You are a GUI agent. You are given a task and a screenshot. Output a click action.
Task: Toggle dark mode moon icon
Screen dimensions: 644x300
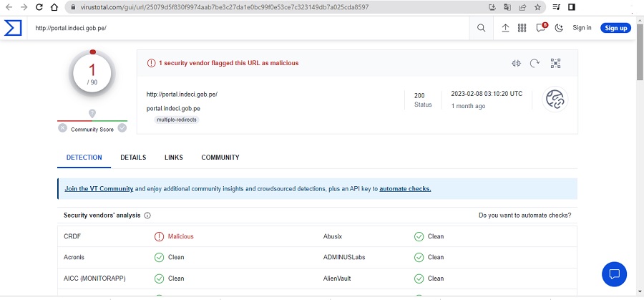(559, 28)
